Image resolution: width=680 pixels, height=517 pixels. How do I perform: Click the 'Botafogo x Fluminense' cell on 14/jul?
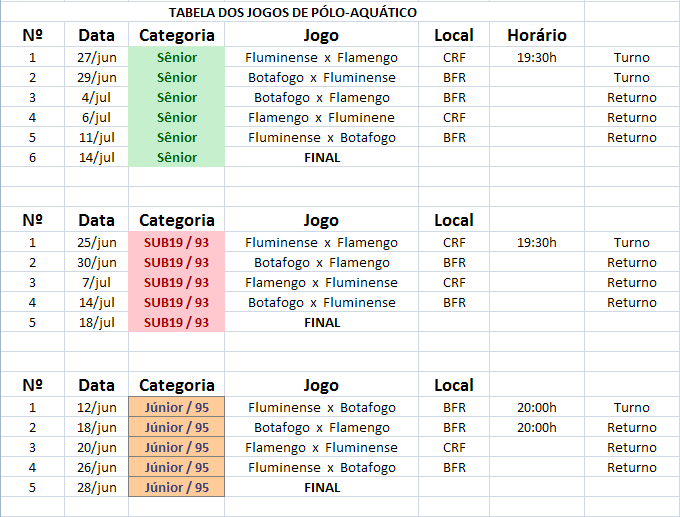pos(321,302)
